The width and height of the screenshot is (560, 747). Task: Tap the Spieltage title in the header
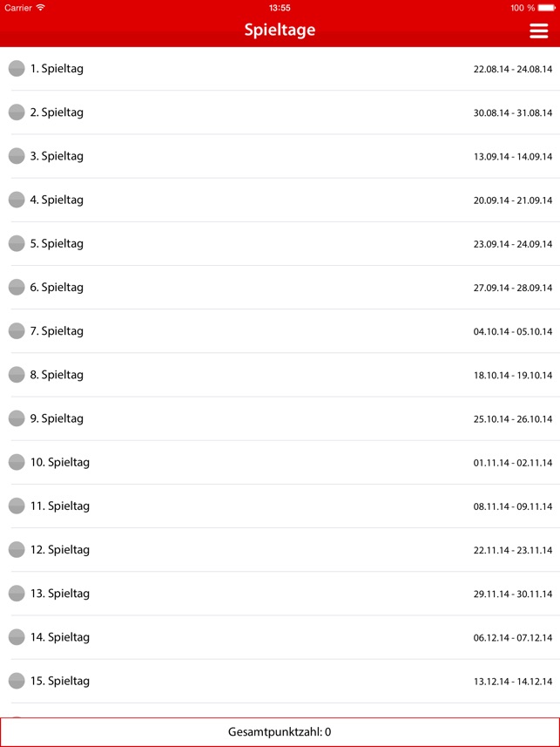(x=280, y=30)
